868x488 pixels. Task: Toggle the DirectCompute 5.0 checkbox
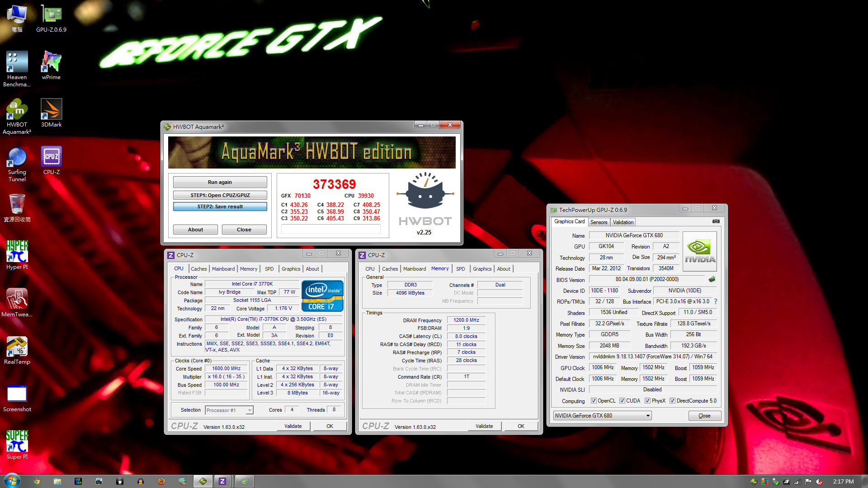[x=672, y=401]
